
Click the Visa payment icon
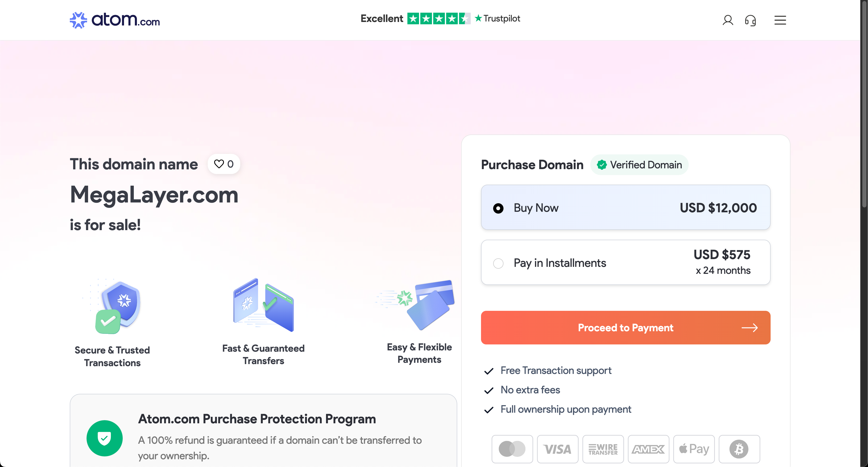(557, 449)
